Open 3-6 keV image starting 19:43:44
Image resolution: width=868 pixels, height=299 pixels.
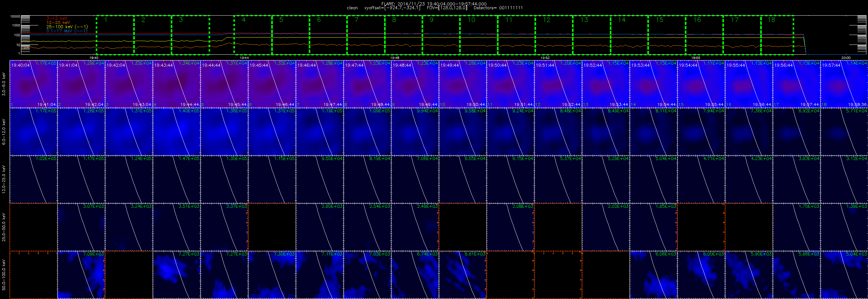click(x=176, y=84)
